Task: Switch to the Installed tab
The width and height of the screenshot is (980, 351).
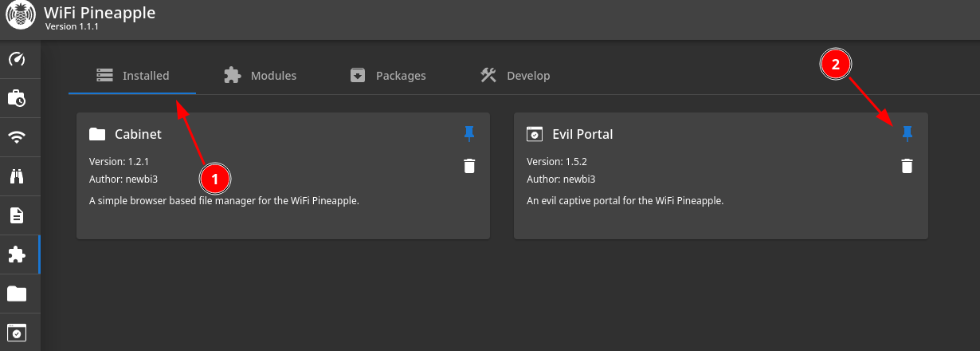Action: point(132,76)
